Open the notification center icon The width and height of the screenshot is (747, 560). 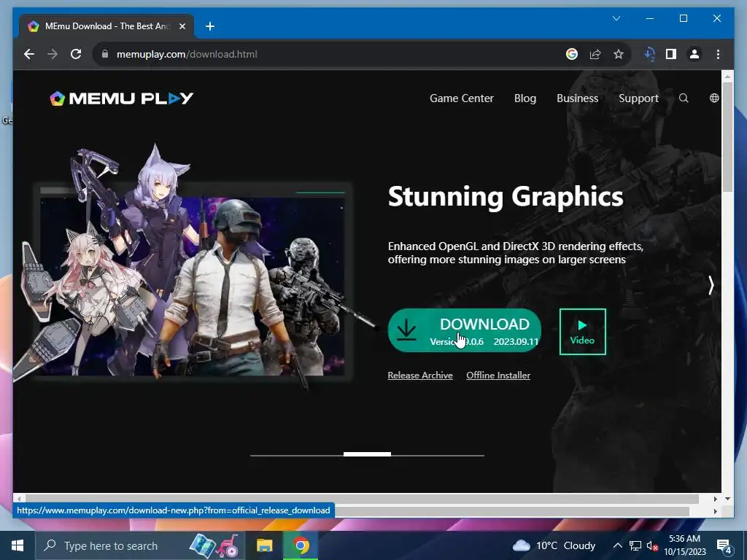[x=724, y=546]
